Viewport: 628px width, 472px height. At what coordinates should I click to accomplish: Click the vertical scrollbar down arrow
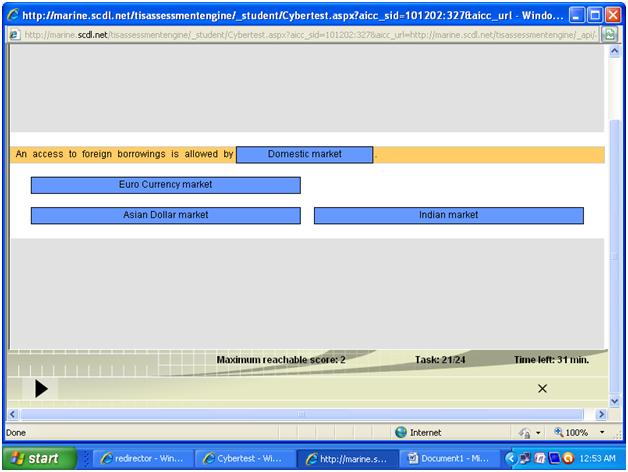click(615, 401)
